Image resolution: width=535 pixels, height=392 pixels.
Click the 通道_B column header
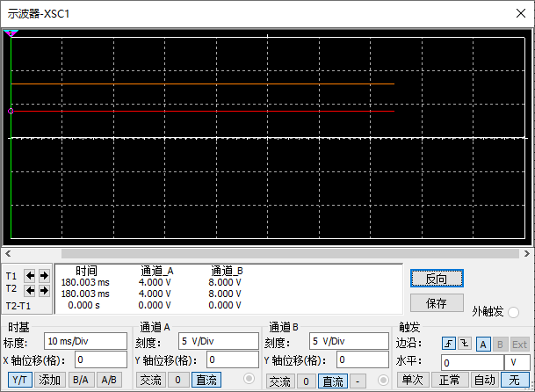227,271
